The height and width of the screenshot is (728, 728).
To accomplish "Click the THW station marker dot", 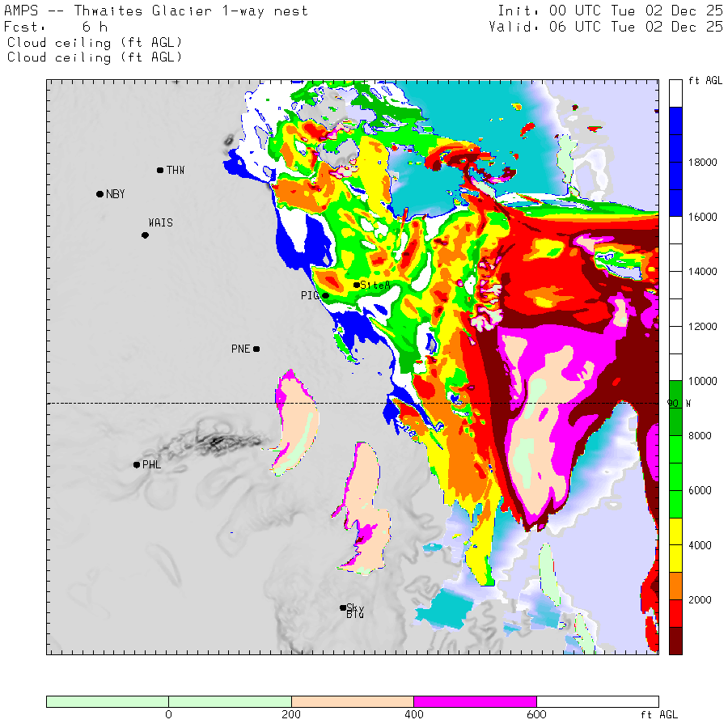I will click(160, 170).
